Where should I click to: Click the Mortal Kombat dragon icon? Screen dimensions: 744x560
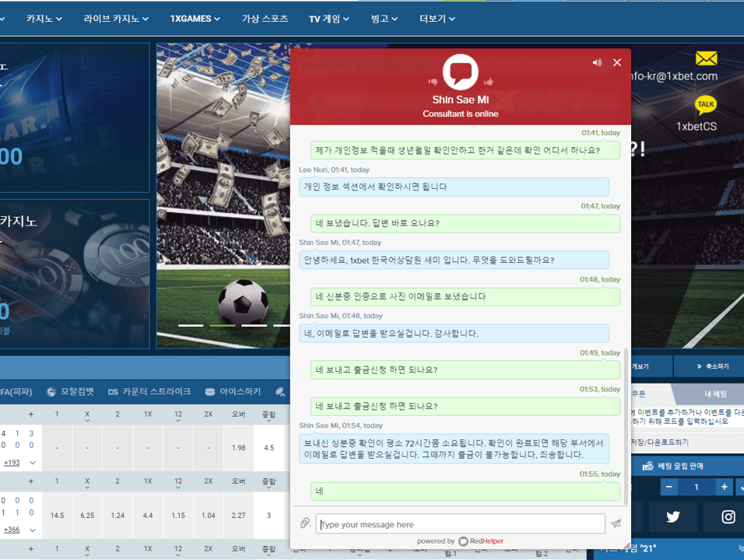click(x=51, y=392)
